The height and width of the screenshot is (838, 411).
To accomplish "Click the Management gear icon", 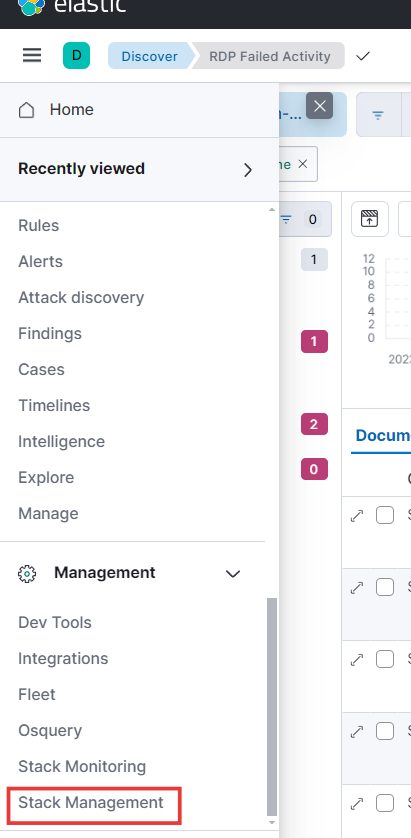I will pos(27,573).
